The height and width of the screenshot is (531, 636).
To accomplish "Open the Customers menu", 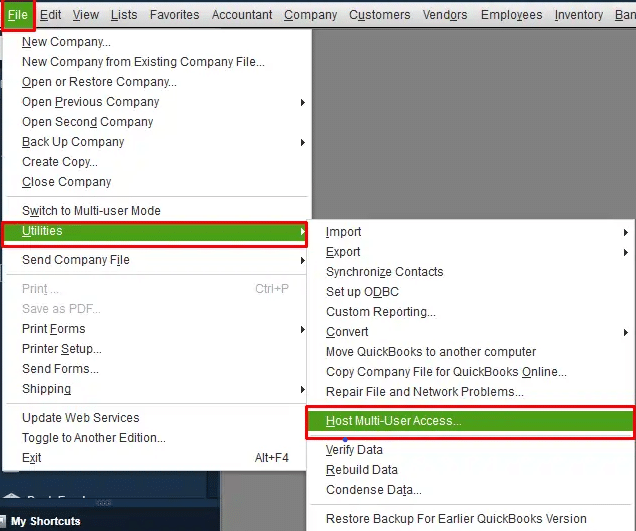I will (380, 15).
